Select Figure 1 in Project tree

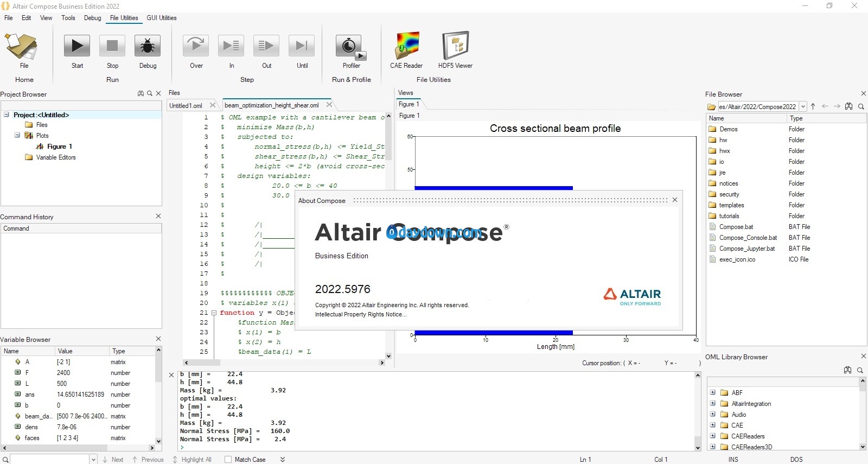(x=59, y=147)
